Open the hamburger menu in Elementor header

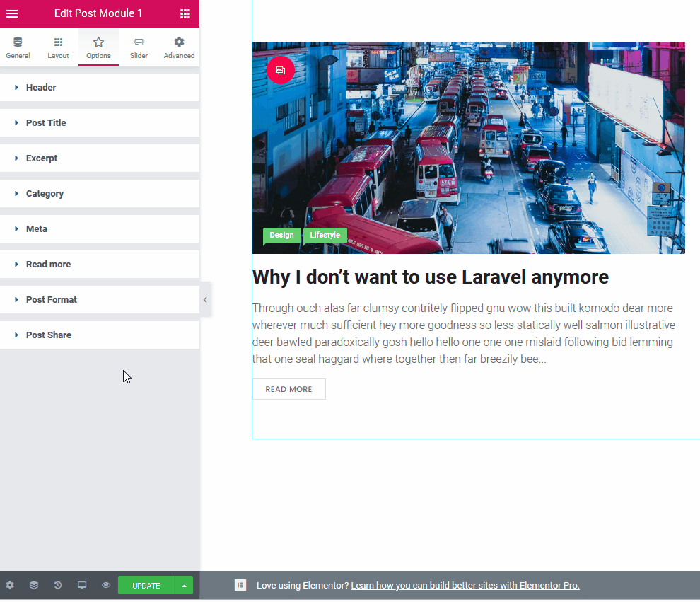click(12, 13)
